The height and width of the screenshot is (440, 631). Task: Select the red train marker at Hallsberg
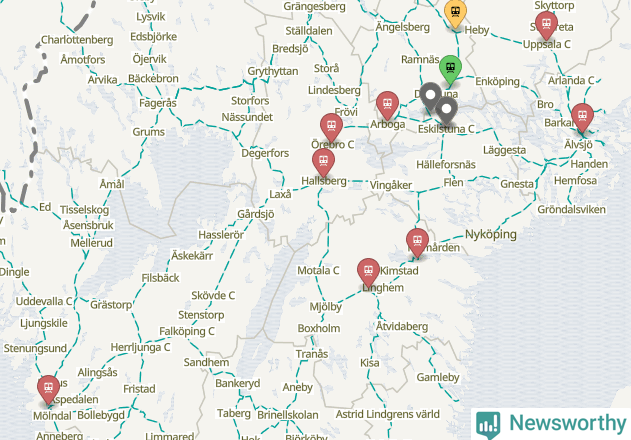point(323,161)
